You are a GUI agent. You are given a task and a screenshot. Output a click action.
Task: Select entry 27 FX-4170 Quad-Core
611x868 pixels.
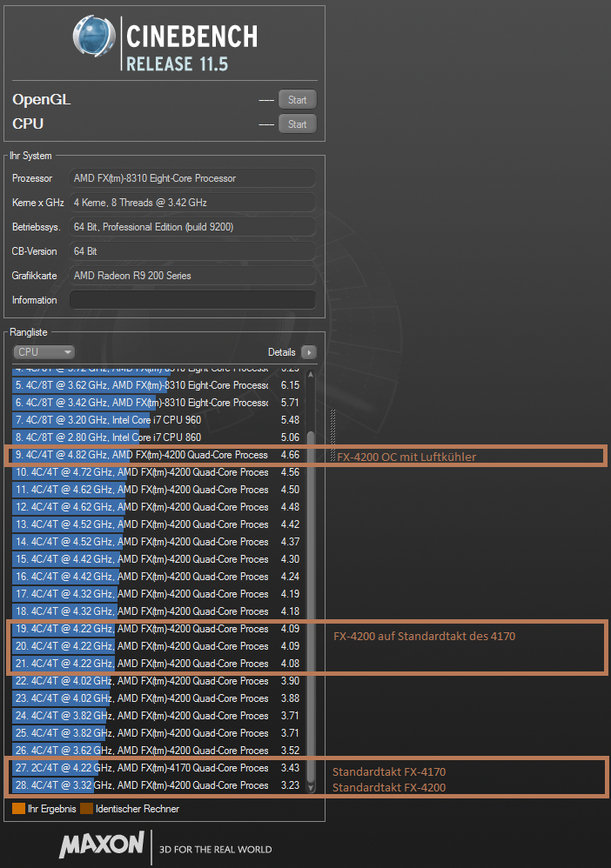tap(158, 768)
